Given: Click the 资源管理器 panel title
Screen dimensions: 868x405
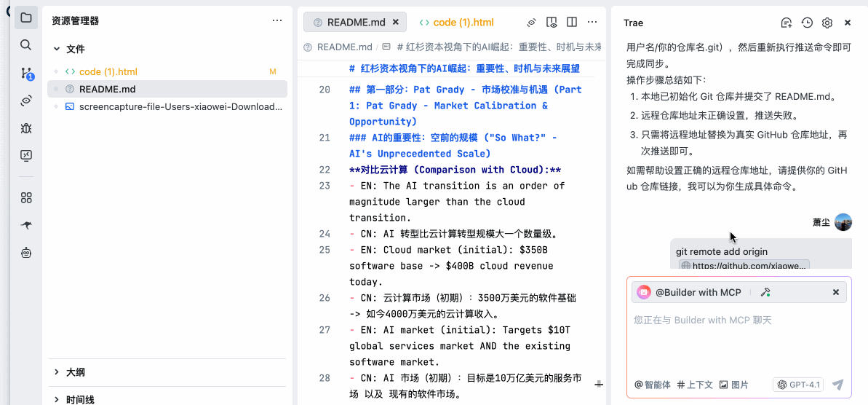Looking at the screenshot, I should pyautogui.click(x=75, y=21).
